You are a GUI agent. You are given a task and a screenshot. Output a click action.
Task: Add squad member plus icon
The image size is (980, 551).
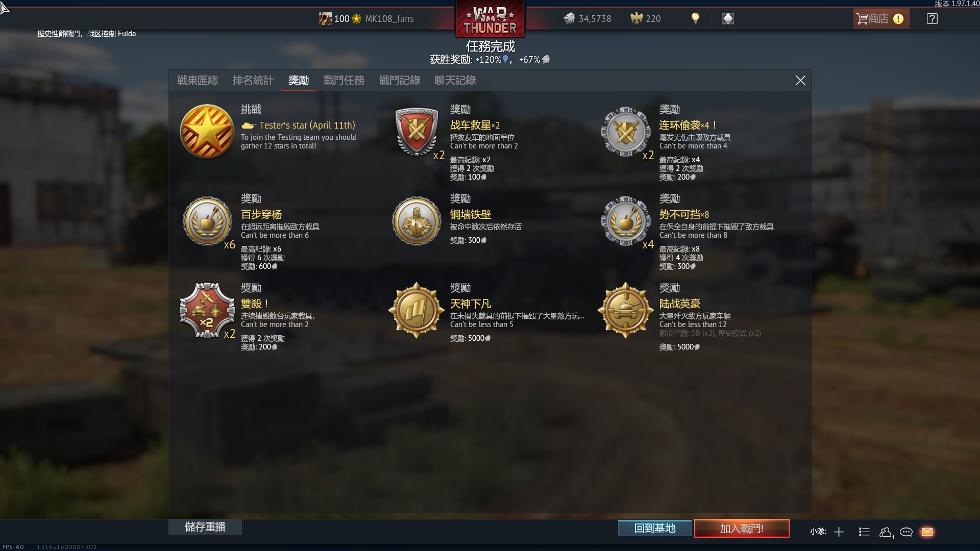(839, 532)
